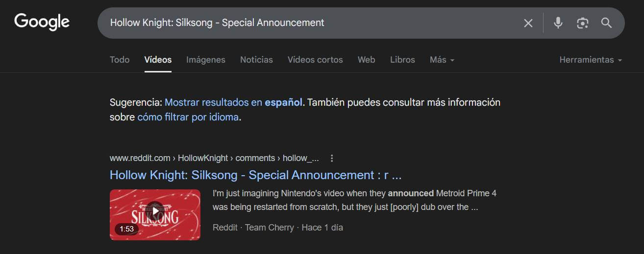Switch to the Todo tab

click(120, 60)
